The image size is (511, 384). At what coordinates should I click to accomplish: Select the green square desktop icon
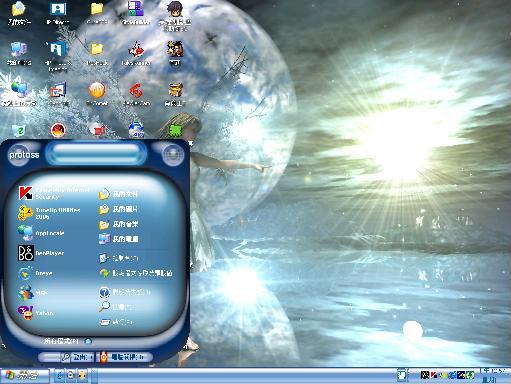pyautogui.click(x=175, y=129)
